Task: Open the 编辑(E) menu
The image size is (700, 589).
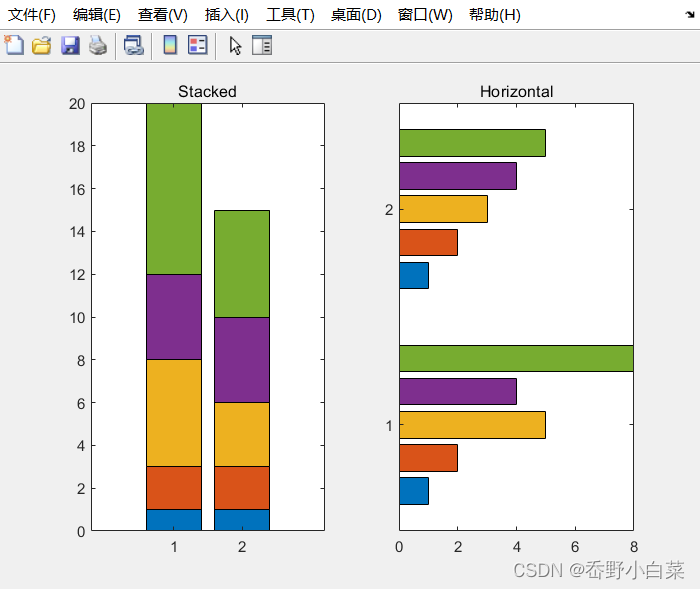Action: click(x=96, y=15)
